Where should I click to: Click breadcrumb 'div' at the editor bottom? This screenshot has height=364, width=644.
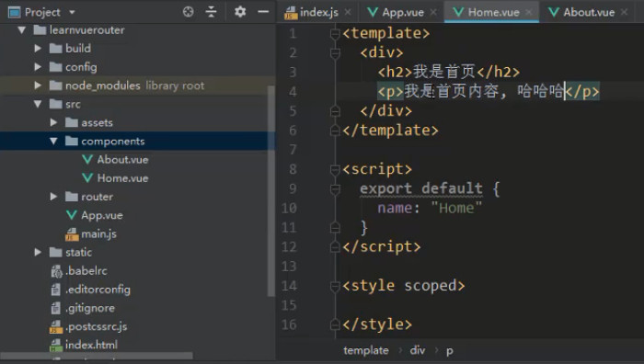(418, 350)
